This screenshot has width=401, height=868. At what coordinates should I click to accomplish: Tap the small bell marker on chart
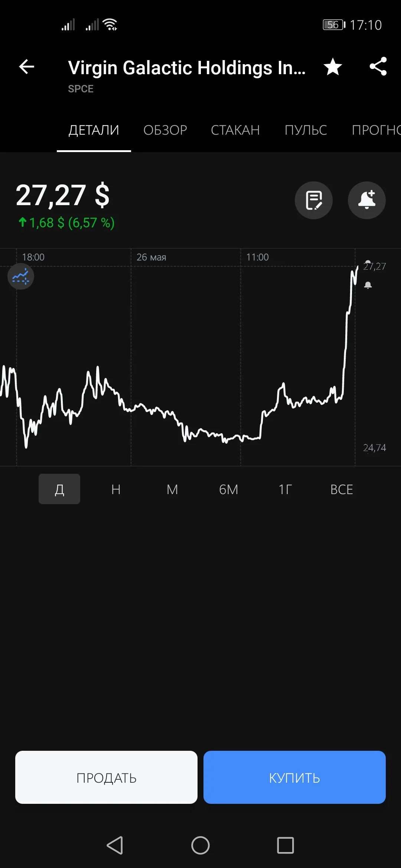point(368,285)
